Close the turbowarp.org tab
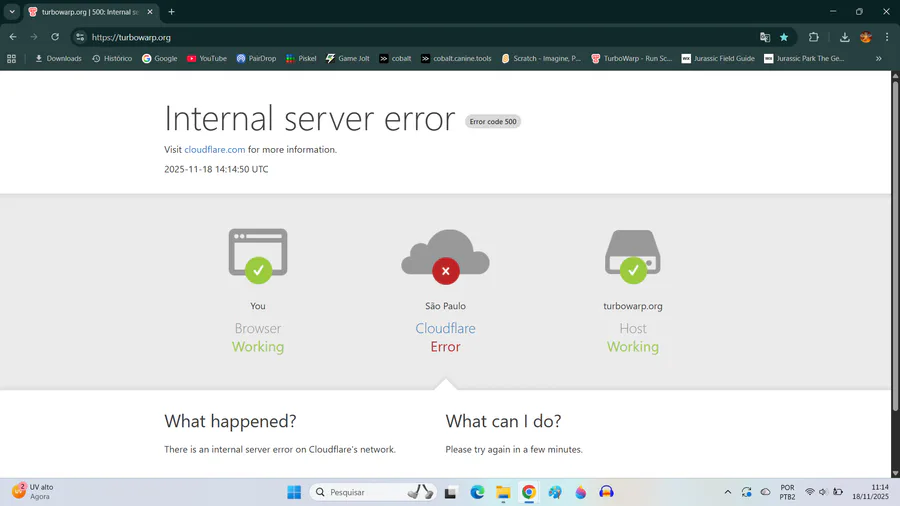 click(x=150, y=12)
